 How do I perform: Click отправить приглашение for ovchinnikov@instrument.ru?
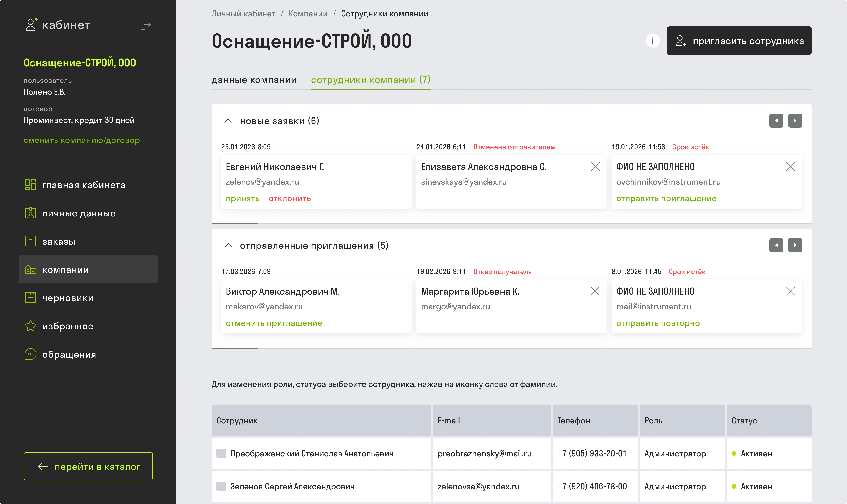[666, 199]
